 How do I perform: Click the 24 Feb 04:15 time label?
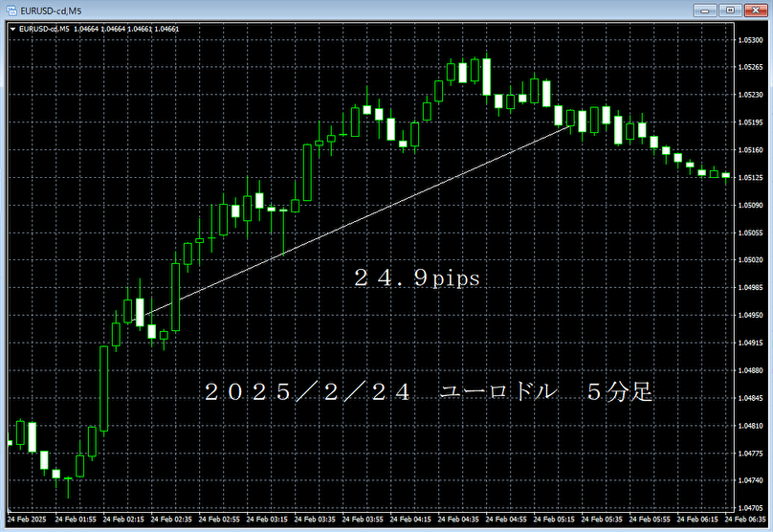click(x=410, y=520)
